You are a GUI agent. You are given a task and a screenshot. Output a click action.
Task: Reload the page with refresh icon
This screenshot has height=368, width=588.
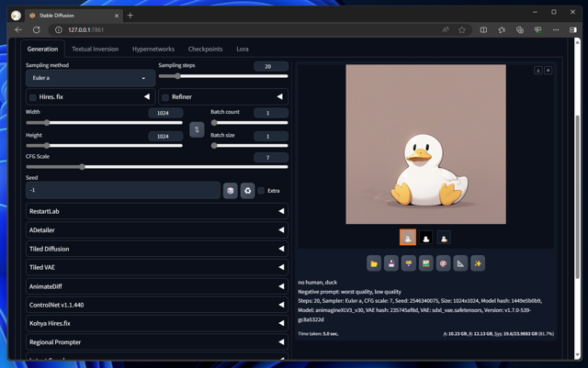(37, 29)
